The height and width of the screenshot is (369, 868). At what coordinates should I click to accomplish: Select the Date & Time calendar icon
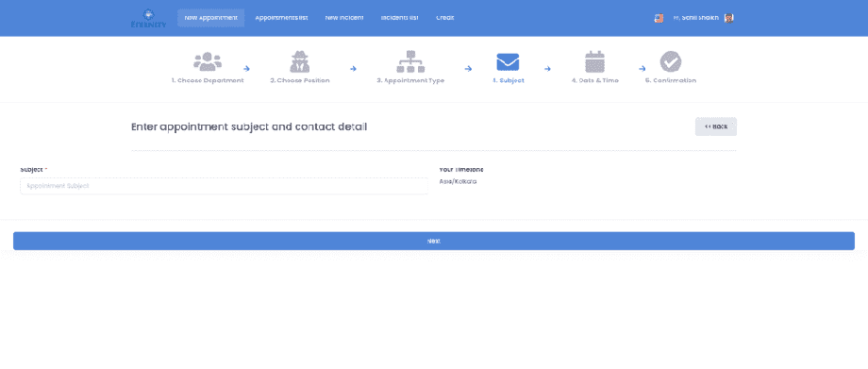594,61
